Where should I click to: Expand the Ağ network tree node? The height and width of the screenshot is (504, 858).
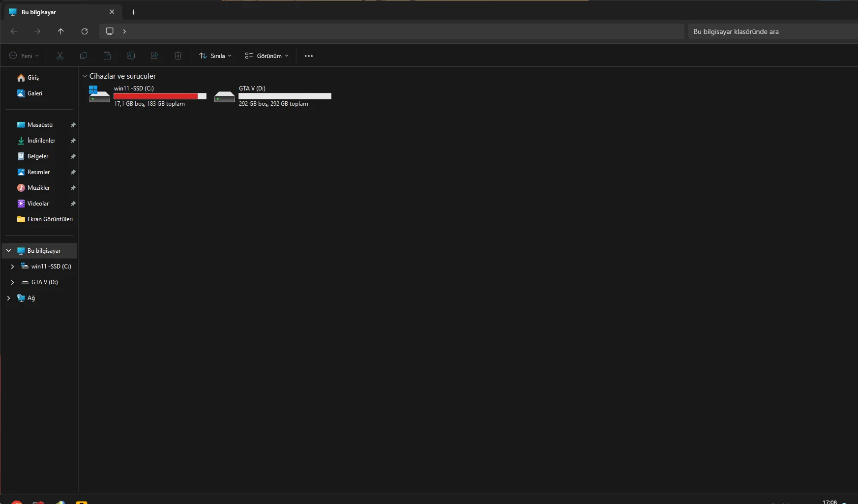click(x=8, y=298)
